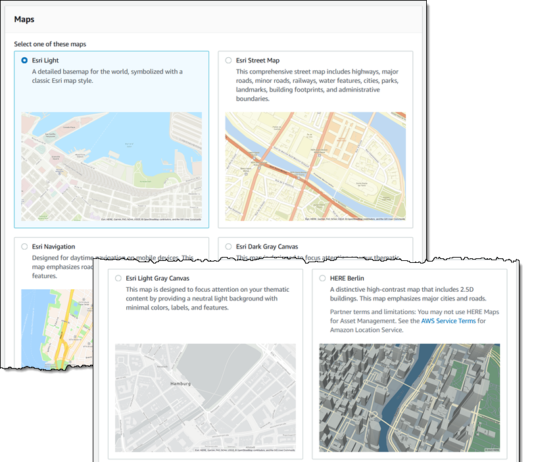Click the 'This comprehensive street map' description
This screenshot has height=462, width=534.
(317, 85)
